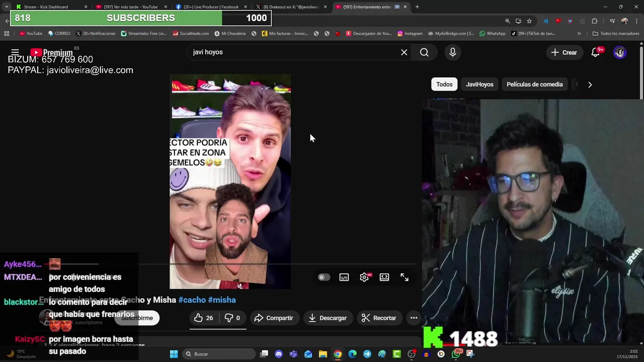Go to YouTube Premium home logo
The height and width of the screenshot is (362, 644).
coord(51,53)
